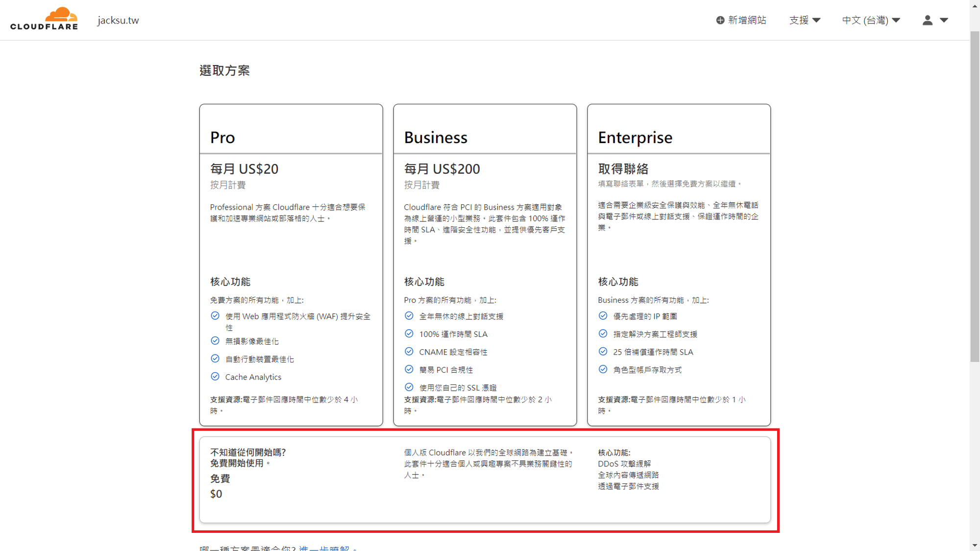Select the Enterprise plan card
This screenshot has height=551, width=980.
pyautogui.click(x=679, y=264)
